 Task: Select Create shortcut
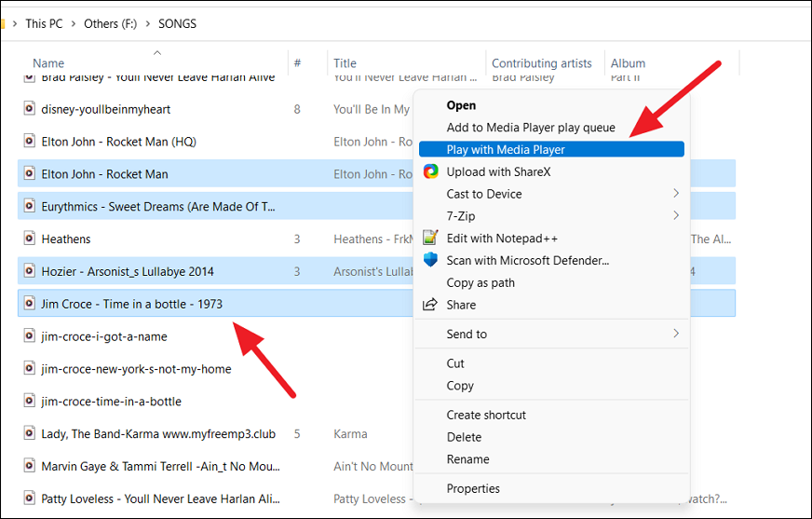click(x=486, y=415)
